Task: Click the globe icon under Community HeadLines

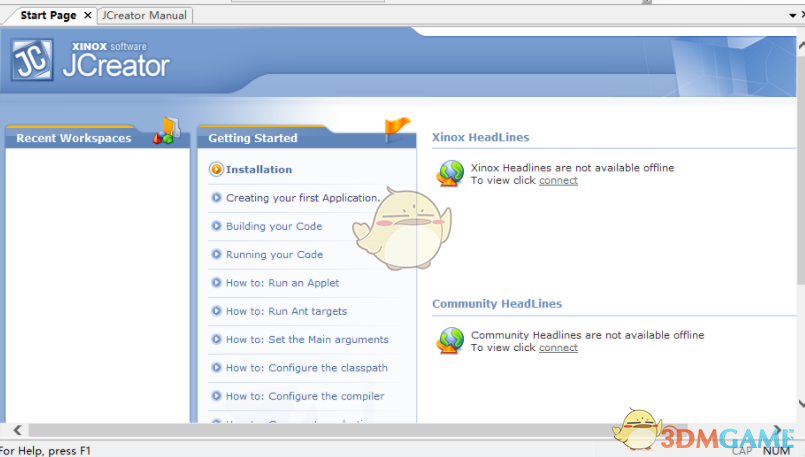Action: pos(450,340)
